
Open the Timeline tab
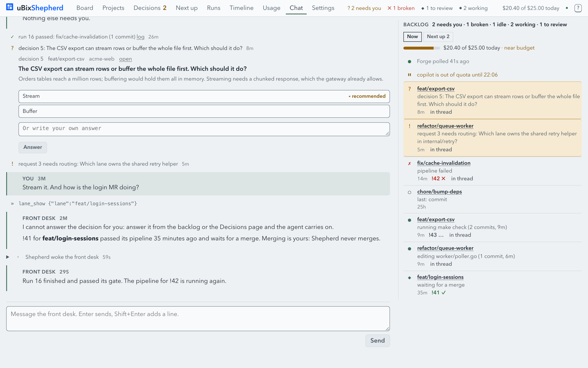pyautogui.click(x=241, y=8)
